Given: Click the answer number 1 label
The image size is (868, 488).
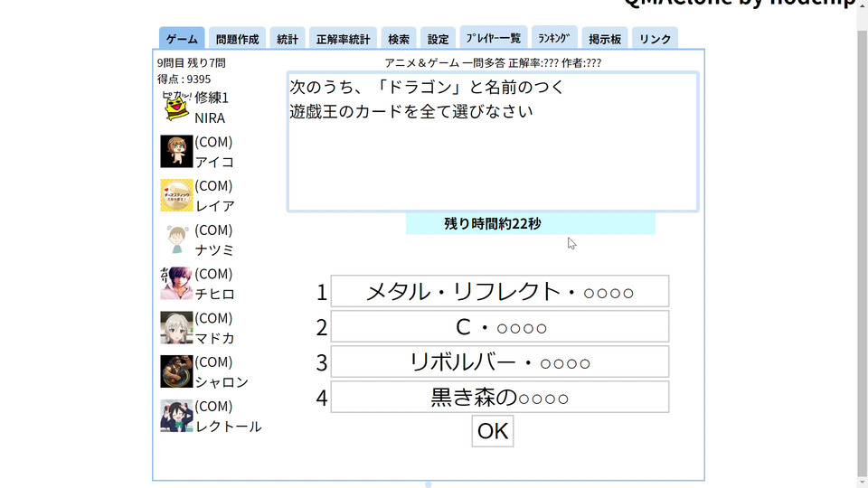Looking at the screenshot, I should [322, 293].
